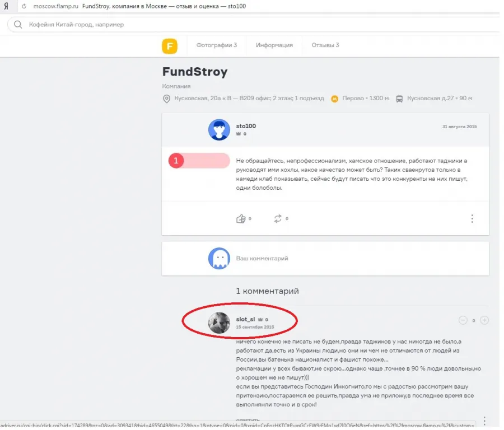
Task: Click the map pin address icon
Action: pyautogui.click(x=166, y=99)
